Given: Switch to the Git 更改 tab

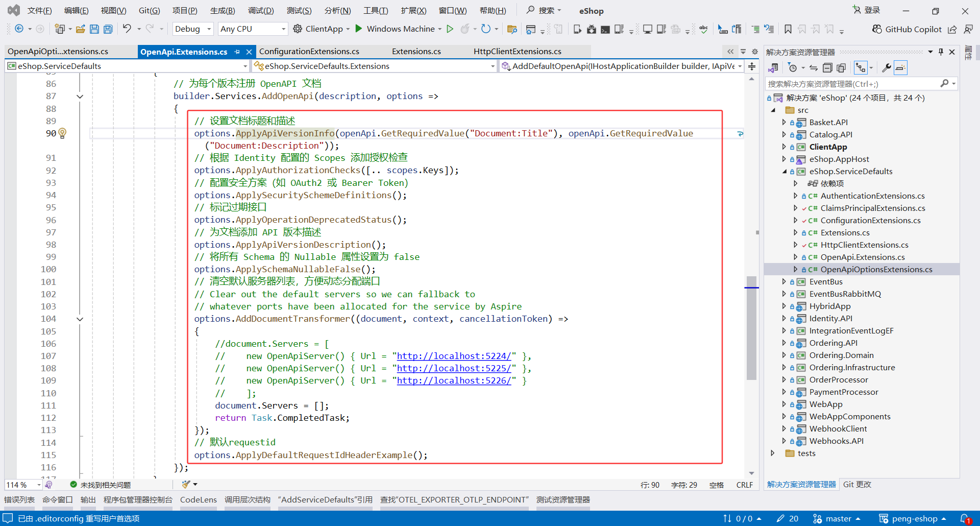Looking at the screenshot, I should (x=857, y=485).
